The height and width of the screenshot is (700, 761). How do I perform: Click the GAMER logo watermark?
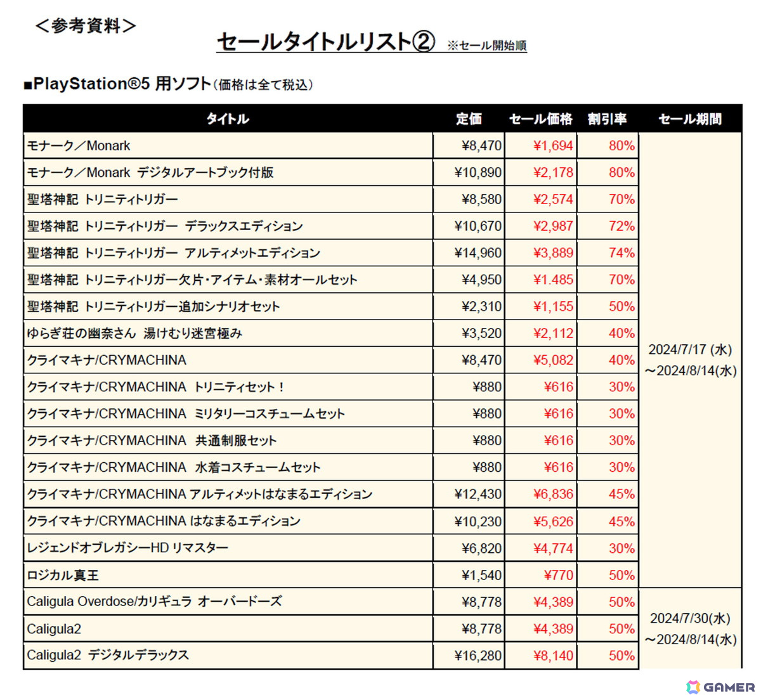pyautogui.click(x=720, y=687)
